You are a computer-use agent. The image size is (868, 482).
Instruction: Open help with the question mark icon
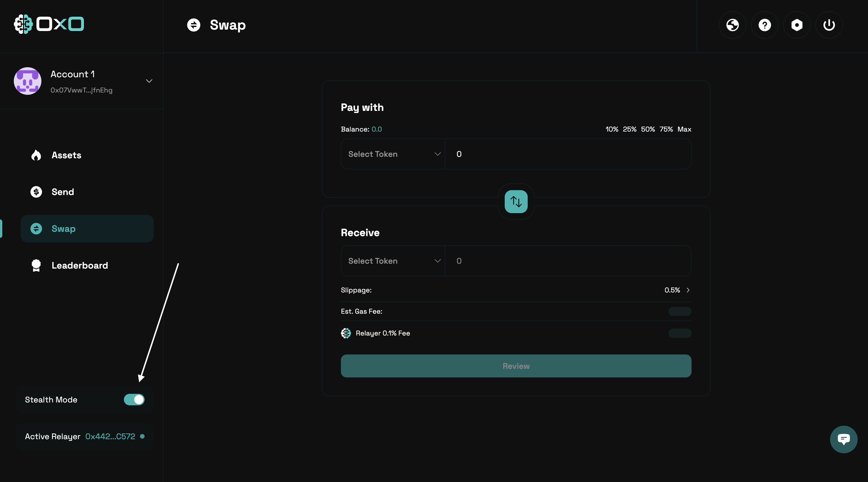(x=765, y=25)
